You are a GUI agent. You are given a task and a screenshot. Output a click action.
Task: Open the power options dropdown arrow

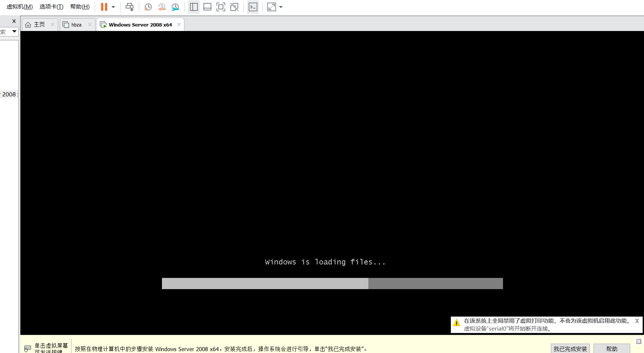click(x=113, y=7)
